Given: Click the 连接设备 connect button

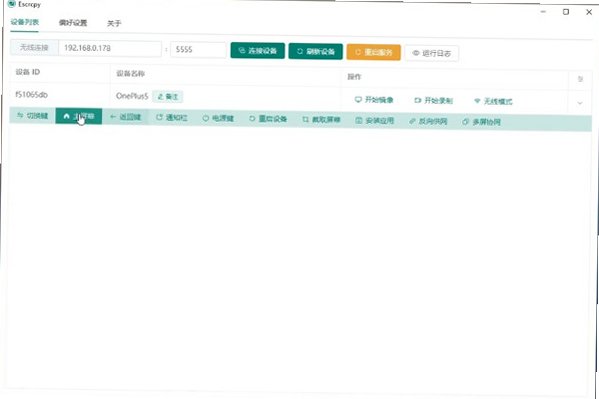Looking at the screenshot, I should click(x=257, y=50).
